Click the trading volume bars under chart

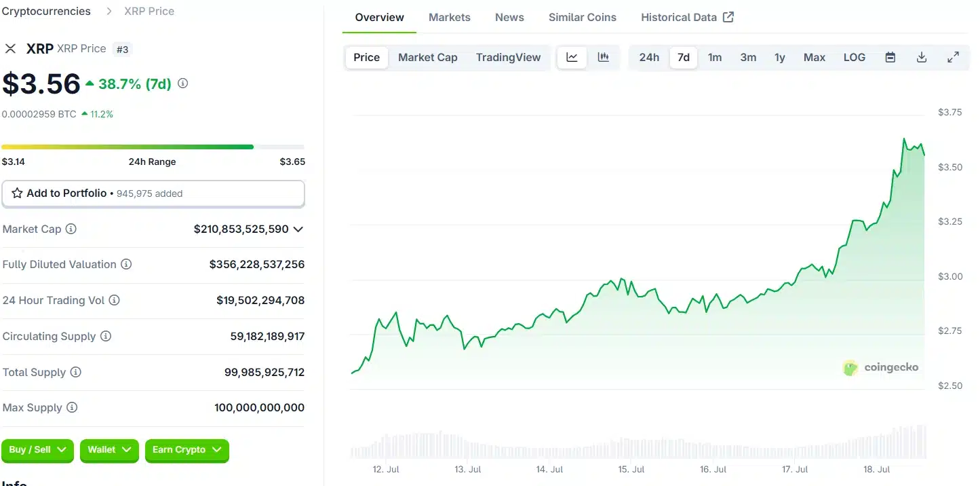[639, 443]
